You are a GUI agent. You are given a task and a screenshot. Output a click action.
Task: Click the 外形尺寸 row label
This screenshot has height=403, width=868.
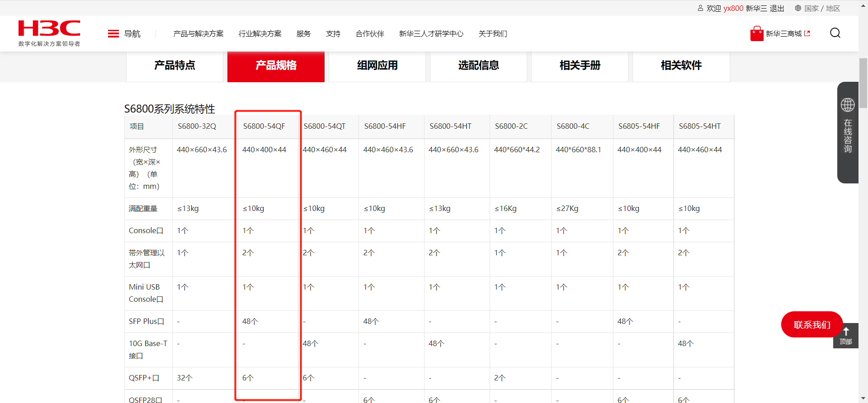point(144,168)
